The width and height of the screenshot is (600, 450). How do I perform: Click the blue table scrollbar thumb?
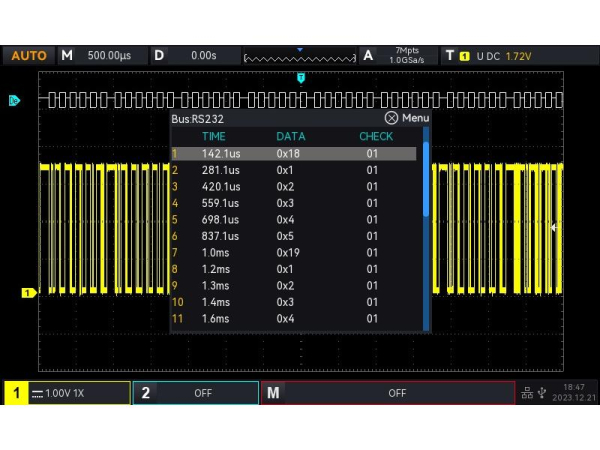coord(426,179)
